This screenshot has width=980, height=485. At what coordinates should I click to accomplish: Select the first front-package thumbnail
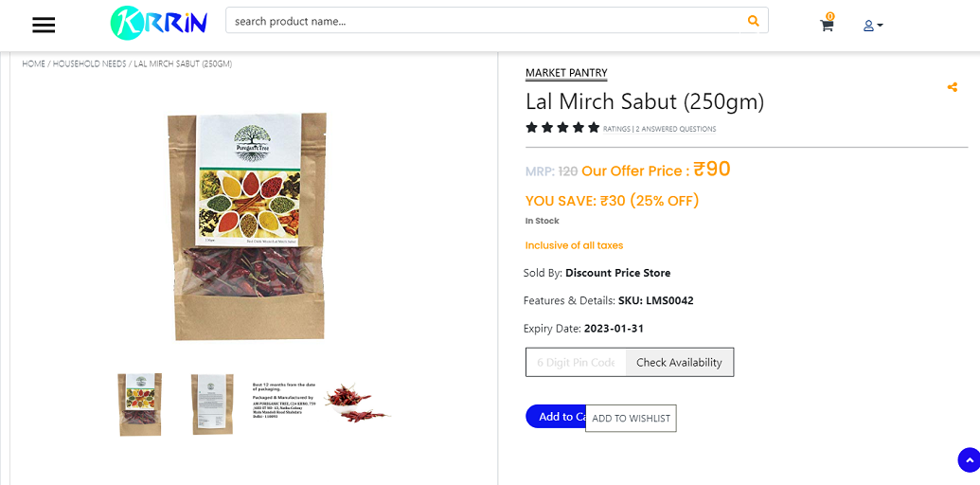[x=140, y=404]
